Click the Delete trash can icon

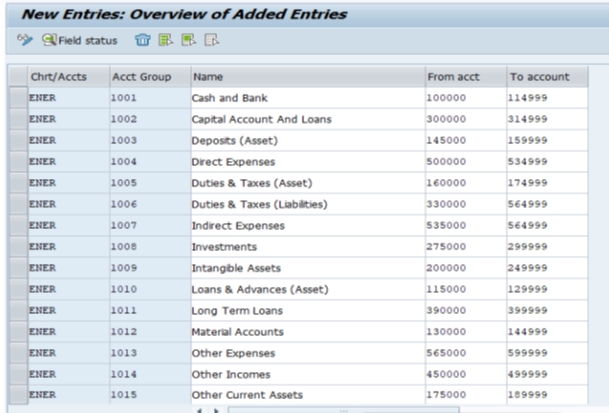[x=143, y=40]
